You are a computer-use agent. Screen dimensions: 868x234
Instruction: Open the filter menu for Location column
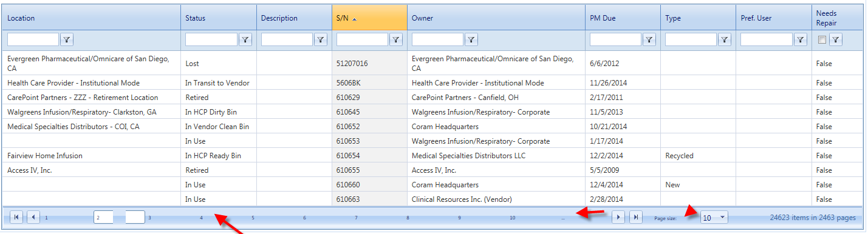click(x=67, y=39)
